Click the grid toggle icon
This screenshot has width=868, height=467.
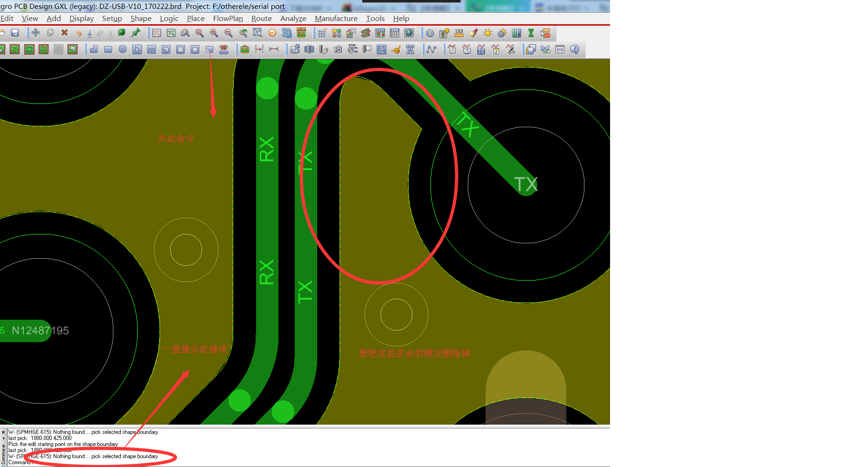(x=322, y=33)
